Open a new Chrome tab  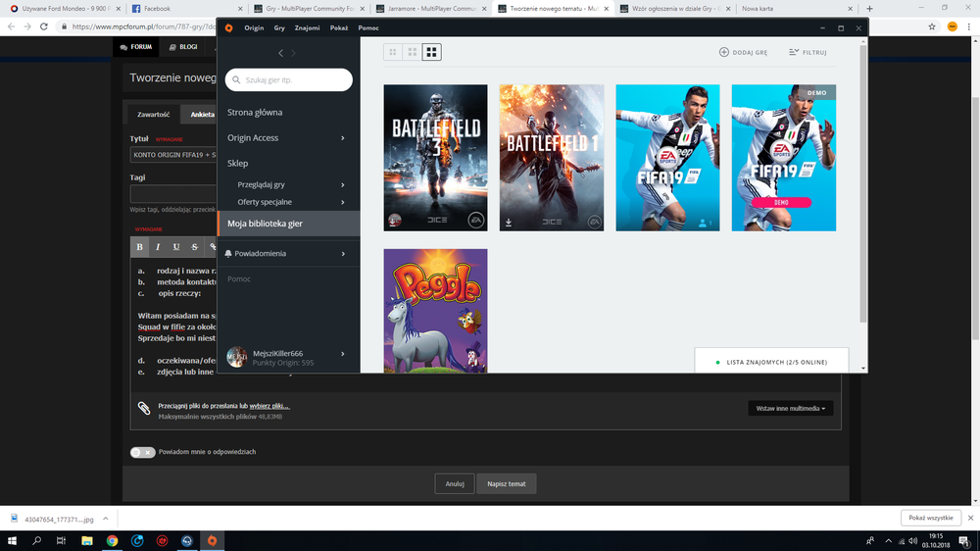tap(869, 9)
